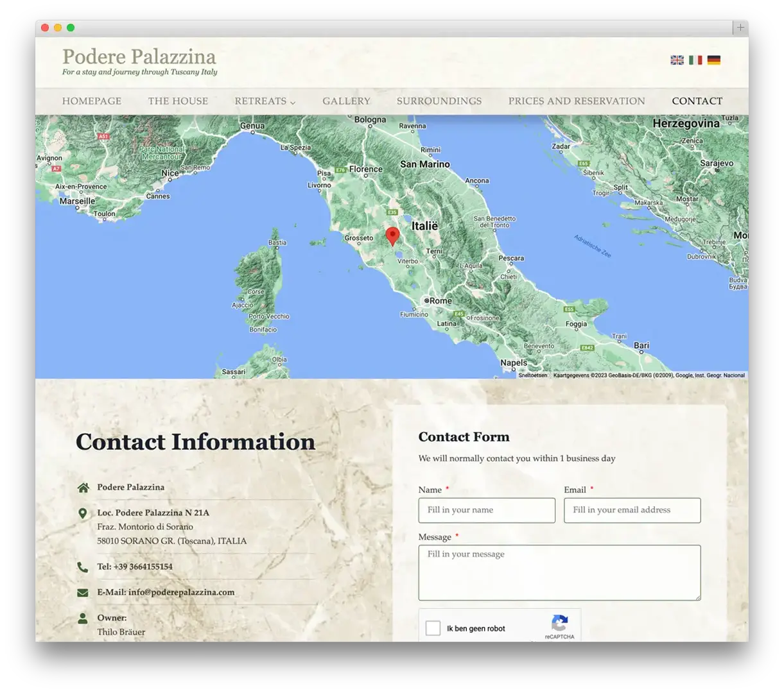The width and height of the screenshot is (784, 693).
Task: Click the tagline 'For a stay and journey through Tuscany Italy'
Action: [x=139, y=72]
